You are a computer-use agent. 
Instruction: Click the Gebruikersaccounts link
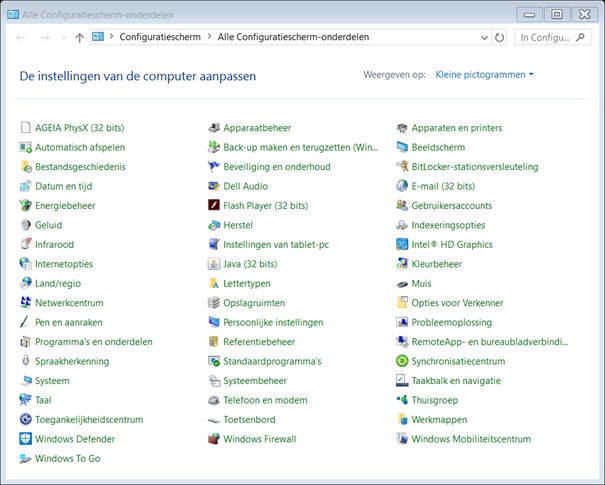pos(451,205)
